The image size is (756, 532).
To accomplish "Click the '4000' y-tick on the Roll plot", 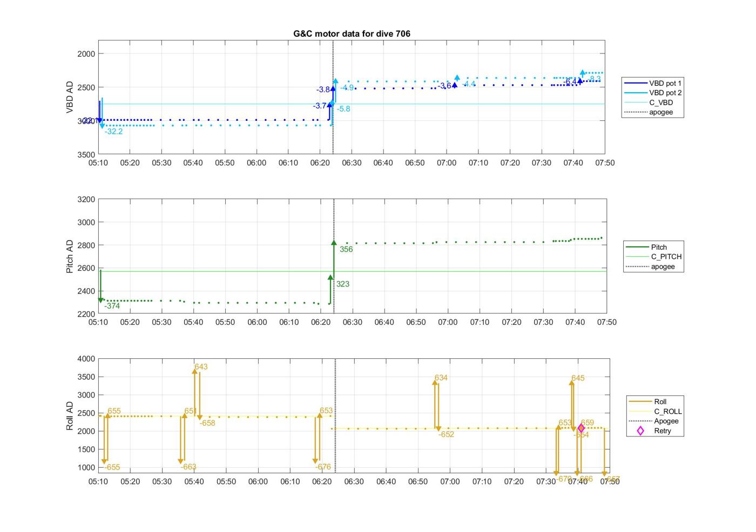I will point(86,359).
